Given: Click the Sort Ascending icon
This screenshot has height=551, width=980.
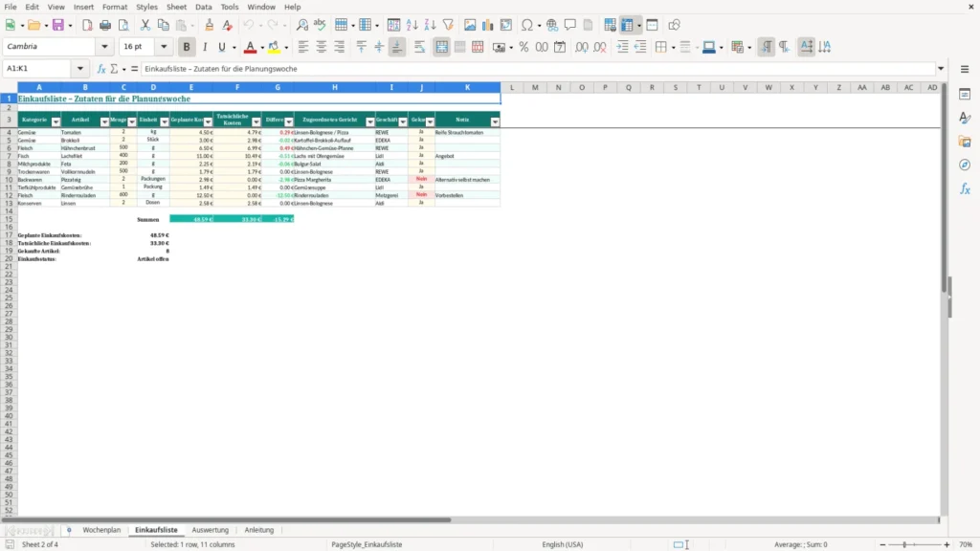Looking at the screenshot, I should [412, 25].
